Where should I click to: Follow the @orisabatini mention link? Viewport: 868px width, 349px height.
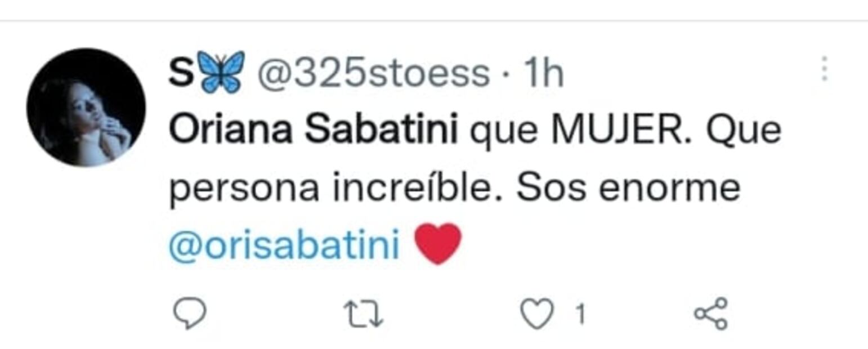pos(284,245)
